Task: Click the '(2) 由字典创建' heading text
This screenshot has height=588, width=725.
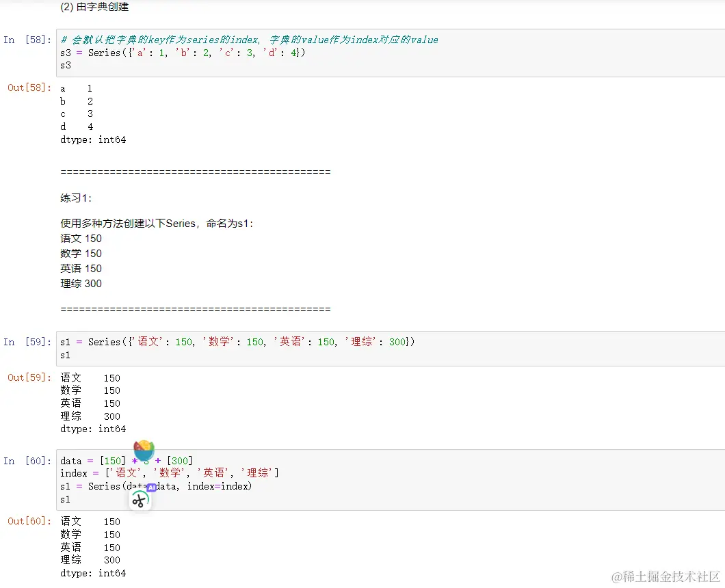Action: click(x=94, y=7)
